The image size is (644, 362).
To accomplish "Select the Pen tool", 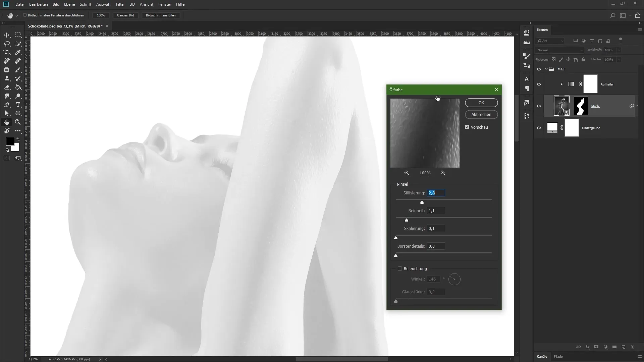I will (x=7, y=105).
